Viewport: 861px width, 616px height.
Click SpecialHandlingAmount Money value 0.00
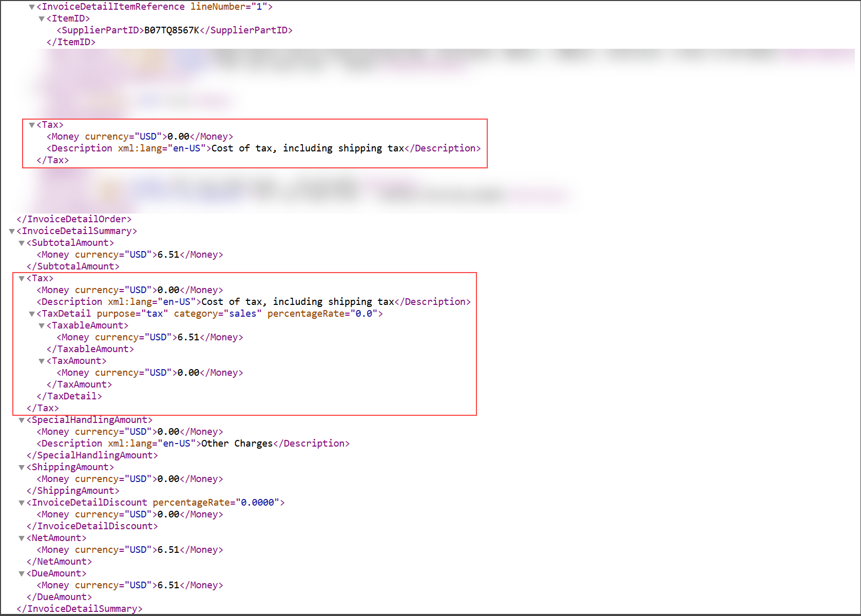pyautogui.click(x=168, y=432)
